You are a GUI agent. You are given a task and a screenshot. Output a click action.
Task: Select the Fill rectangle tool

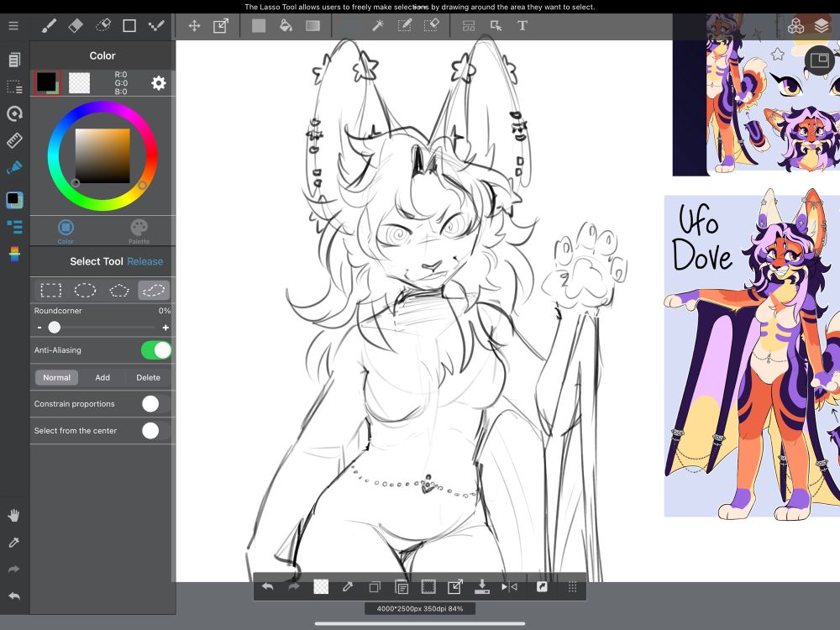(x=259, y=26)
